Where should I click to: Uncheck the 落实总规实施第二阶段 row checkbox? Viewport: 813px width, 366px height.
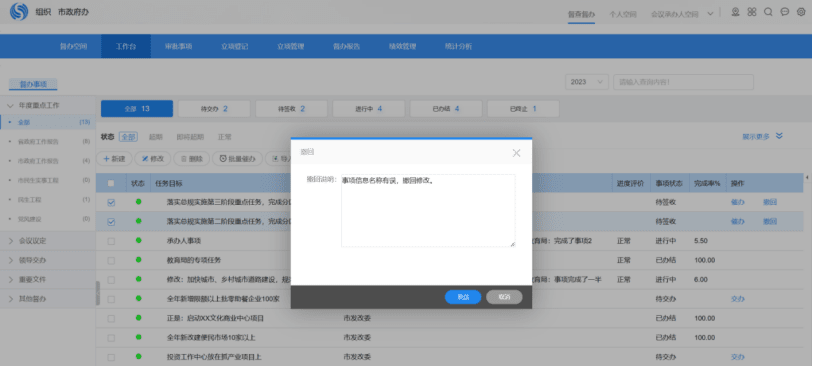click(x=111, y=222)
